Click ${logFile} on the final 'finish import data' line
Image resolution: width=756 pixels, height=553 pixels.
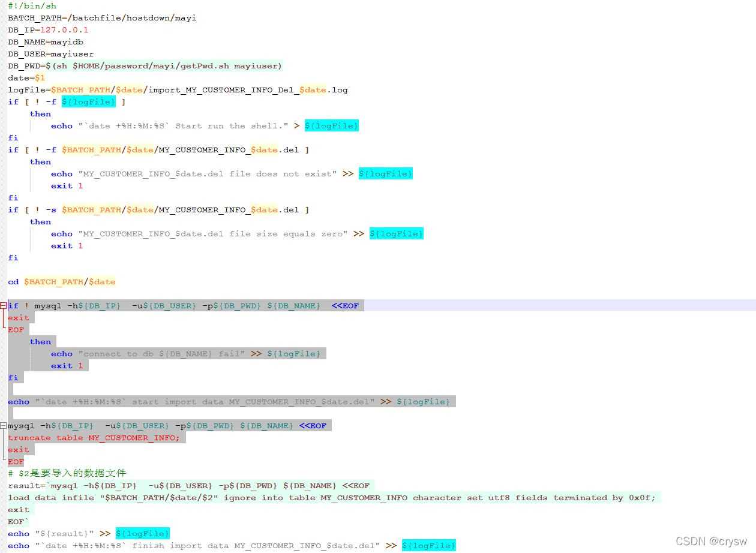(428, 545)
